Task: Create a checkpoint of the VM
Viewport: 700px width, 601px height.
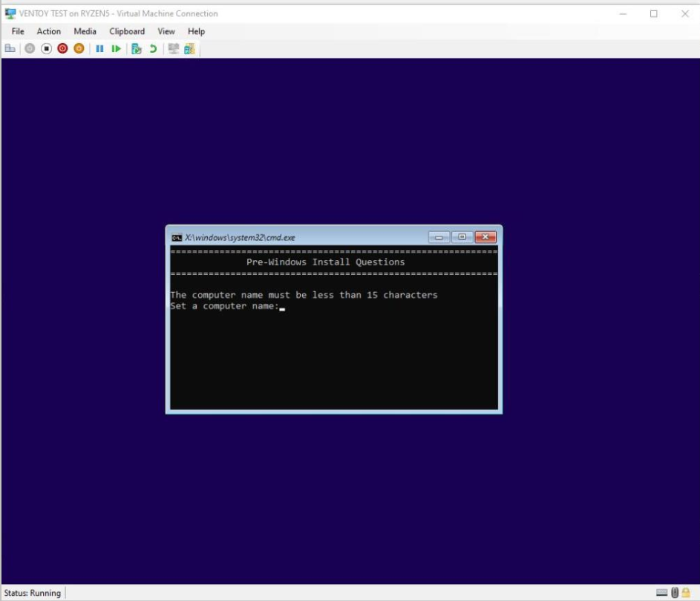Action: pos(137,48)
